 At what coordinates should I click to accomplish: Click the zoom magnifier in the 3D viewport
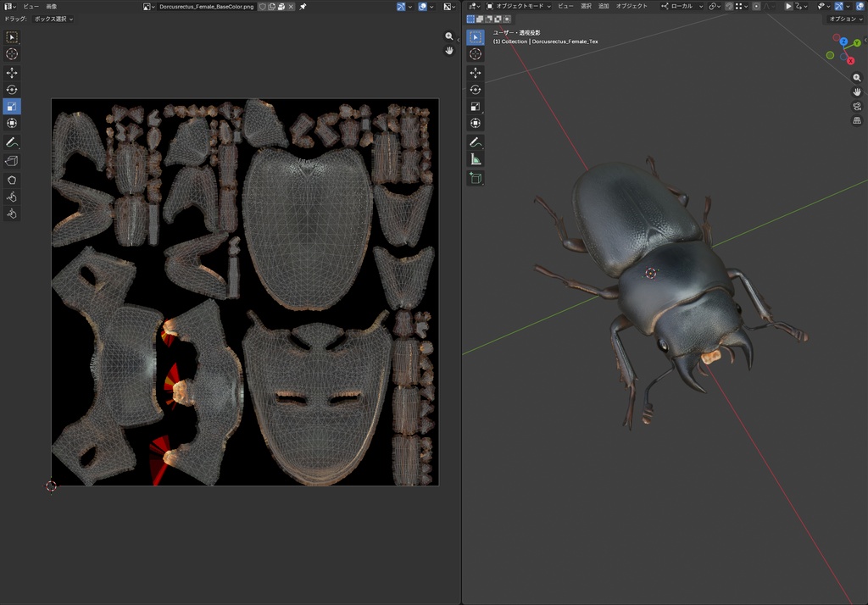pos(857,77)
